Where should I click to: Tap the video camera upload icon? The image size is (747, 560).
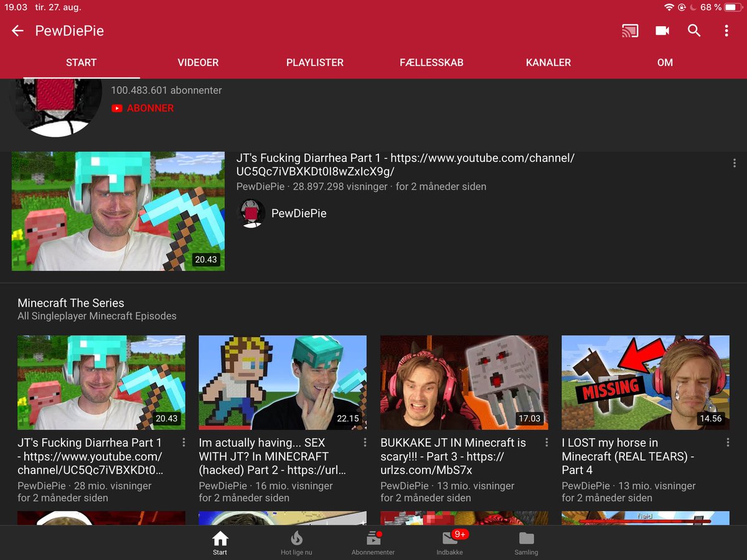click(662, 30)
